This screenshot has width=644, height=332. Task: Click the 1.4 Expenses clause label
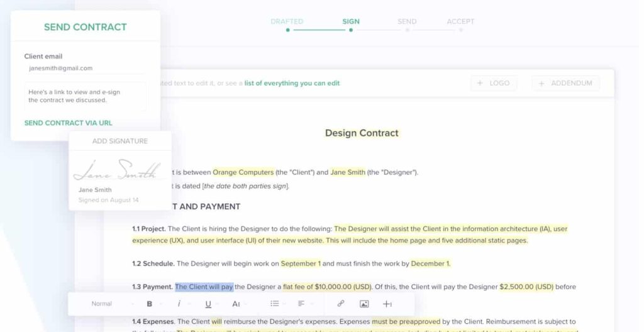pos(153,321)
